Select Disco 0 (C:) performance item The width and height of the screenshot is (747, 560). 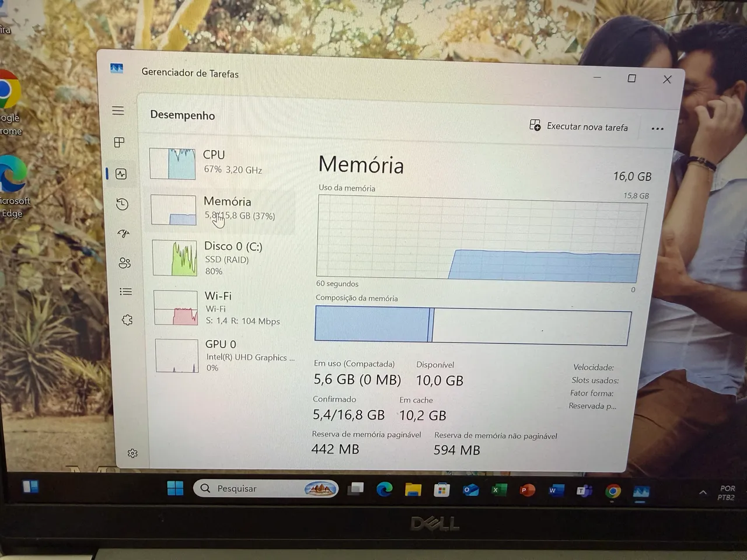(223, 258)
